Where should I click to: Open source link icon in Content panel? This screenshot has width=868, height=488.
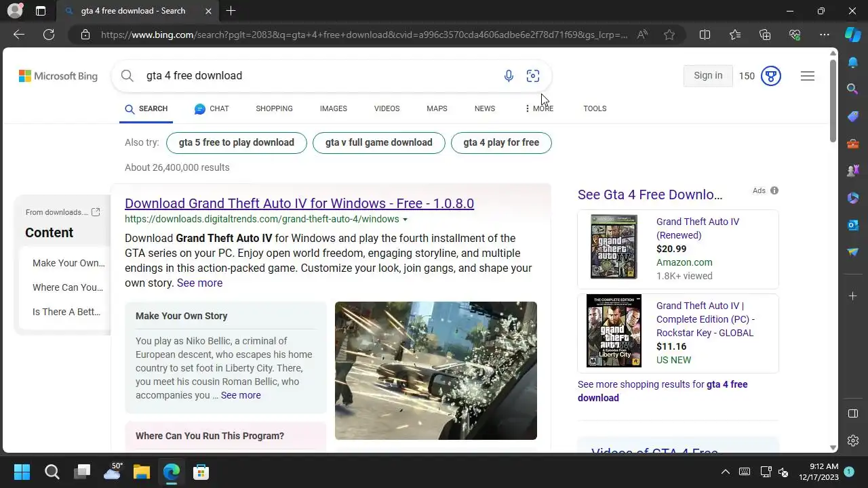96,212
